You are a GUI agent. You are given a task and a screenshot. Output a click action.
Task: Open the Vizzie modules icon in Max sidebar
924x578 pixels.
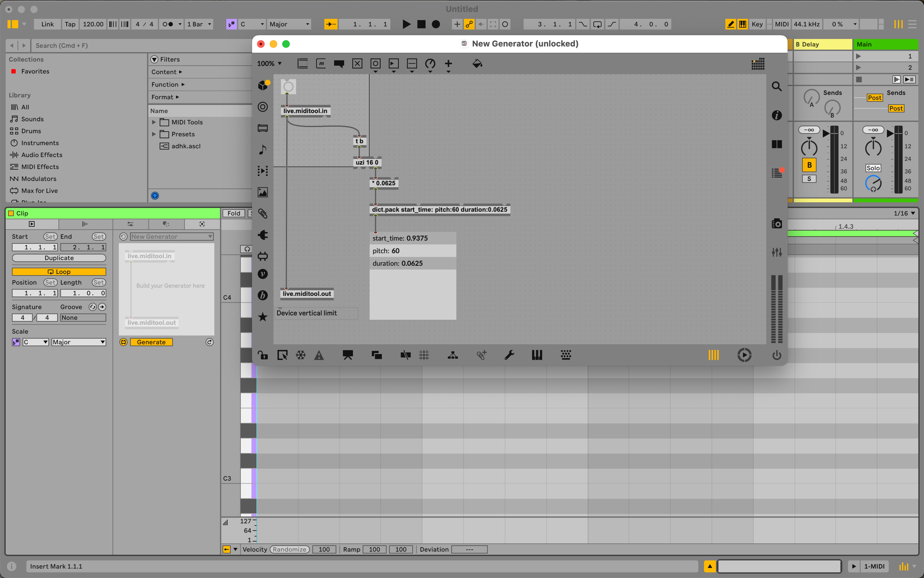coord(263,274)
